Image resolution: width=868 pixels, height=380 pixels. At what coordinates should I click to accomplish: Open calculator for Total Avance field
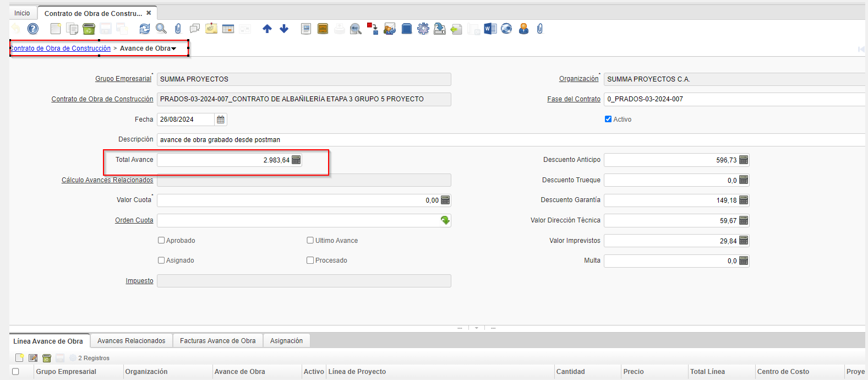[296, 160]
